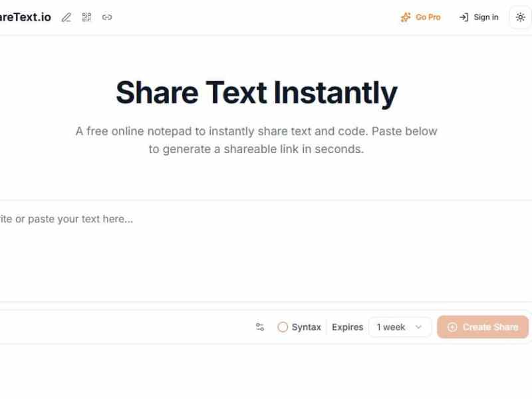532x399 pixels.
Task: Click the sign-in arrow icon
Action: click(x=464, y=17)
